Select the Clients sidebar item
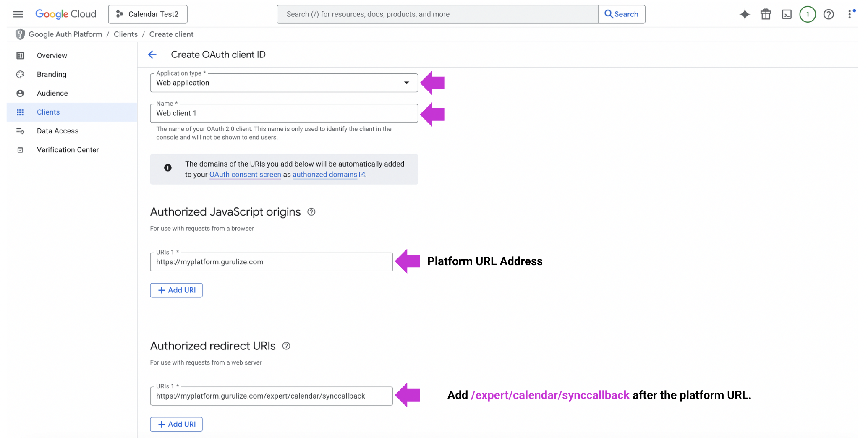This screenshot has height=438, width=868. tap(72, 112)
